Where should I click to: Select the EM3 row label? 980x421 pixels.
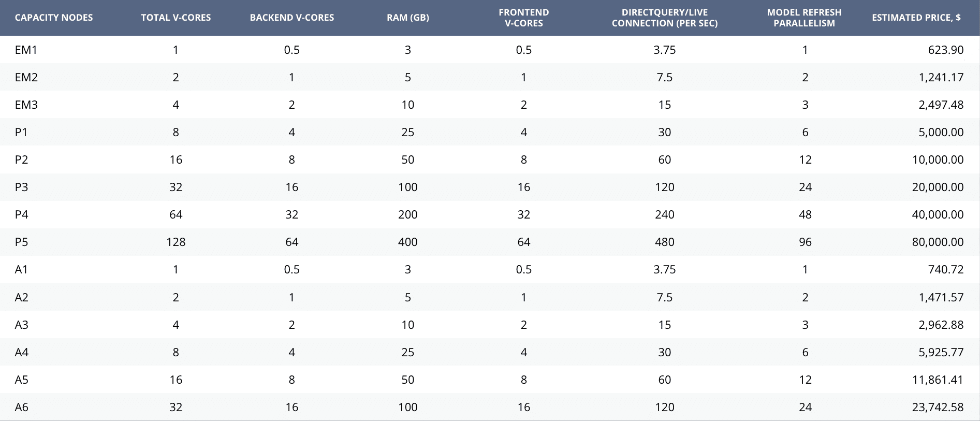click(26, 105)
